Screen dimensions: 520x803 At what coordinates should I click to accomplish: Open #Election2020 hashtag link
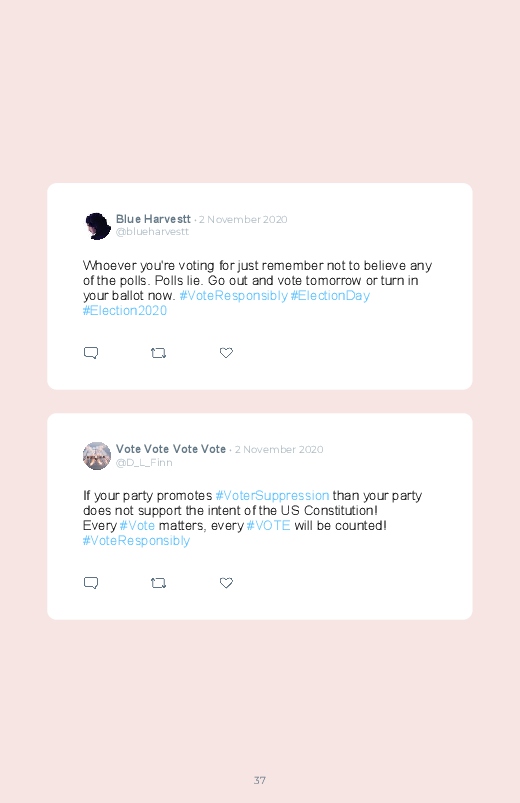pos(125,311)
